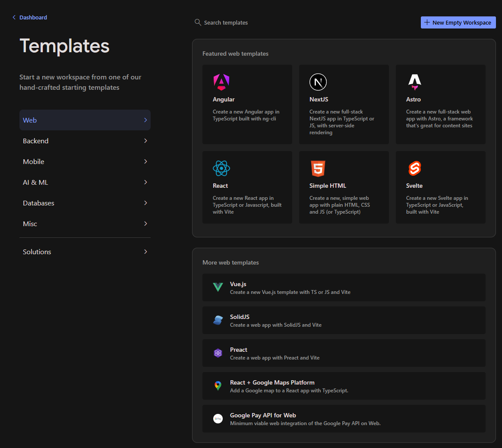The width and height of the screenshot is (502, 448).
Task: Click 'Create a new Vue.js template' description
Action: click(x=290, y=292)
